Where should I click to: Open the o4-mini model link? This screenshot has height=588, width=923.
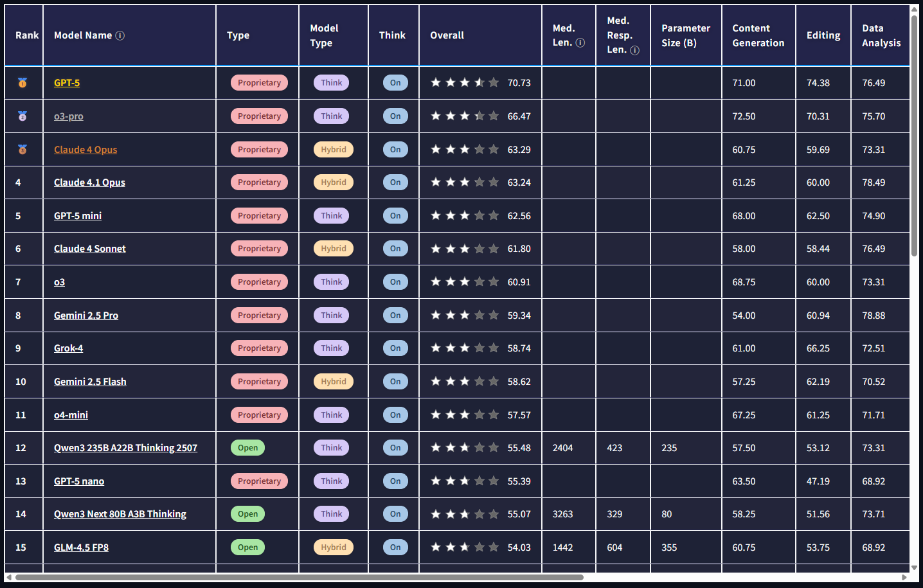71,415
